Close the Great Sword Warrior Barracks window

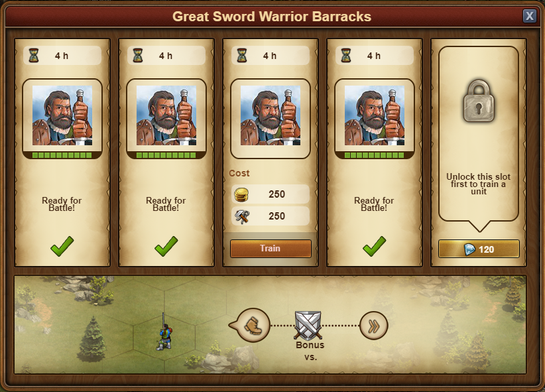tap(529, 16)
